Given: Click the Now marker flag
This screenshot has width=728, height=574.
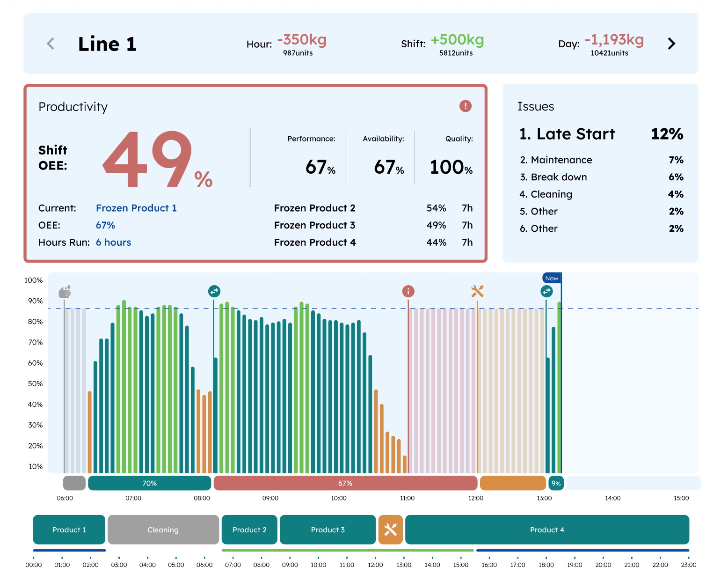Looking at the screenshot, I should point(552,278).
